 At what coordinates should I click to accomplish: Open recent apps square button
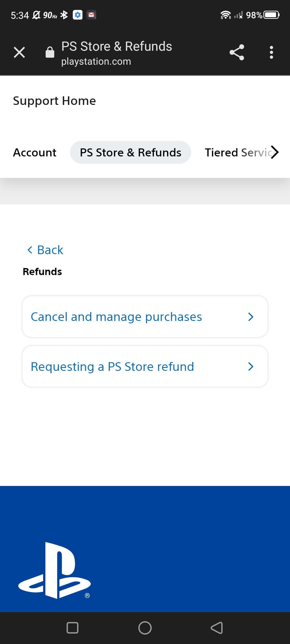(73, 628)
